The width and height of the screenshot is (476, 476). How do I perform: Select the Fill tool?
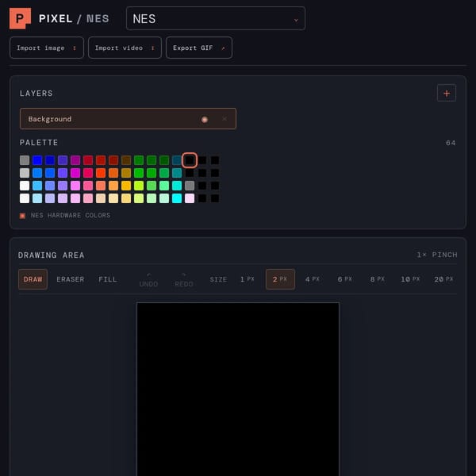pyautogui.click(x=108, y=279)
